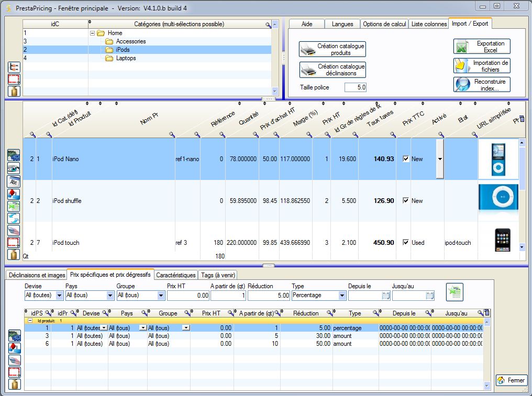
Task: Click the green star icon button next to the Jusqu'au field
Action: click(455, 292)
